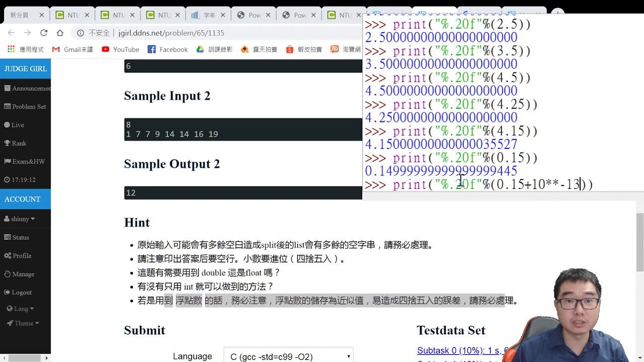This screenshot has height=362, width=644.
Task: Click the Hint heading
Action: (x=137, y=222)
